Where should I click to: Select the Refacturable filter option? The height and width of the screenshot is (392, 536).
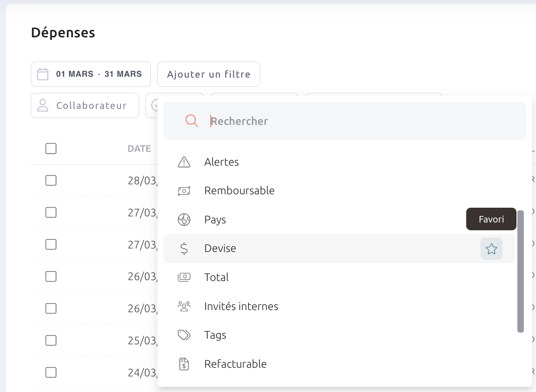[x=339, y=364]
